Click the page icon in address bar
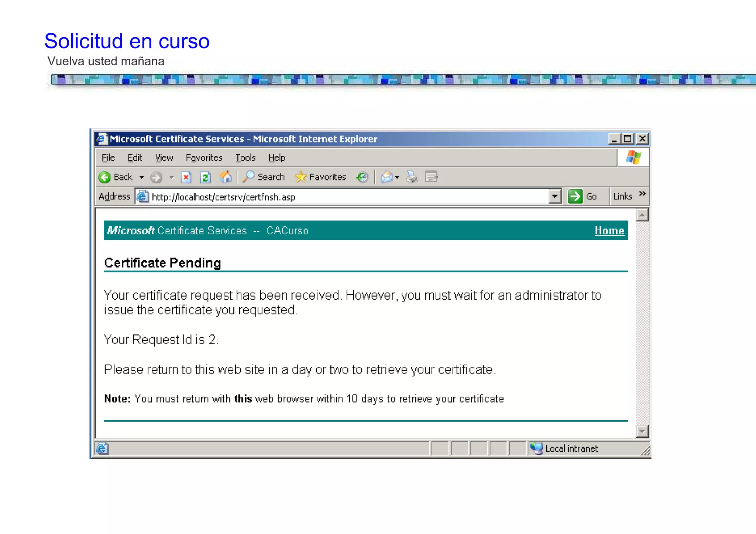The width and height of the screenshot is (756, 534). (142, 197)
